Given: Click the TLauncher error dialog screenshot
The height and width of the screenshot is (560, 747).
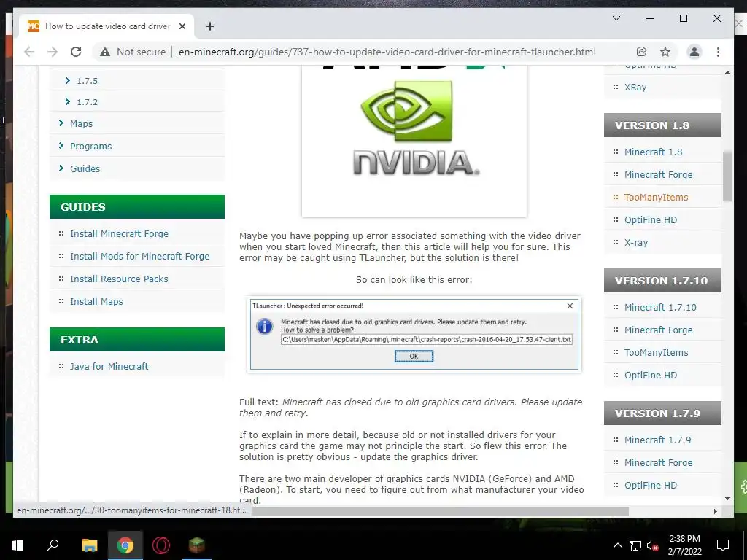Looking at the screenshot, I should (x=414, y=334).
